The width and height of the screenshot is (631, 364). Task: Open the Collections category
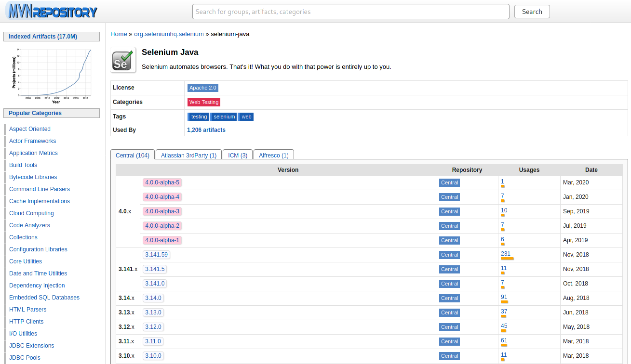click(x=23, y=237)
